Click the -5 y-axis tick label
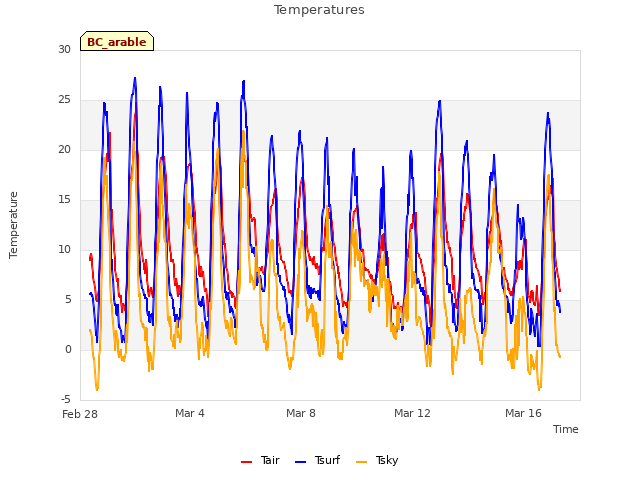This screenshot has height=480, width=640. pyautogui.click(x=66, y=399)
